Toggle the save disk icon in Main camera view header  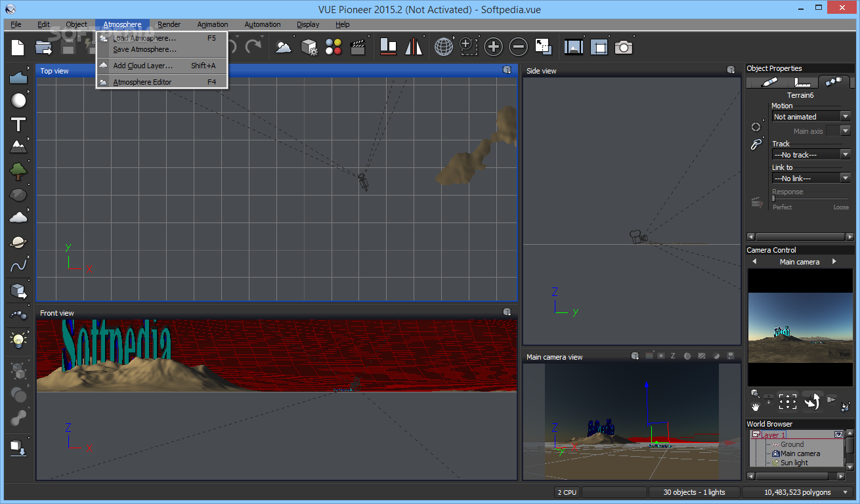point(731,356)
